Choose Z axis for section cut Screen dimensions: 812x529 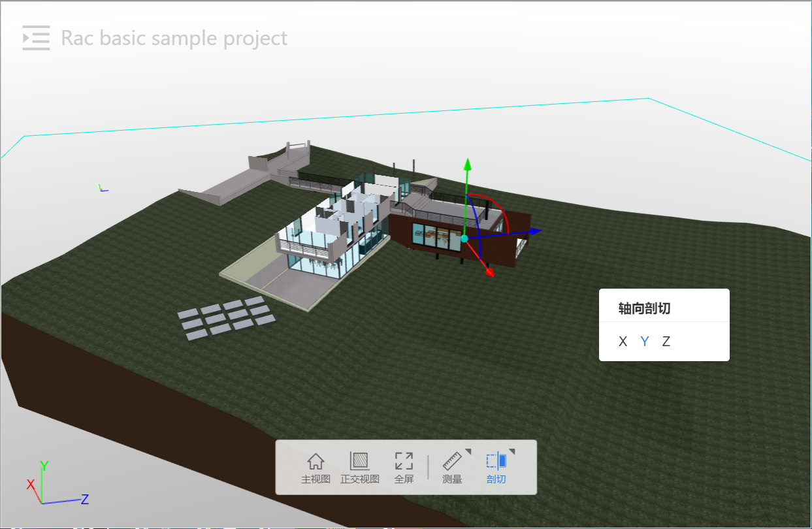666,342
